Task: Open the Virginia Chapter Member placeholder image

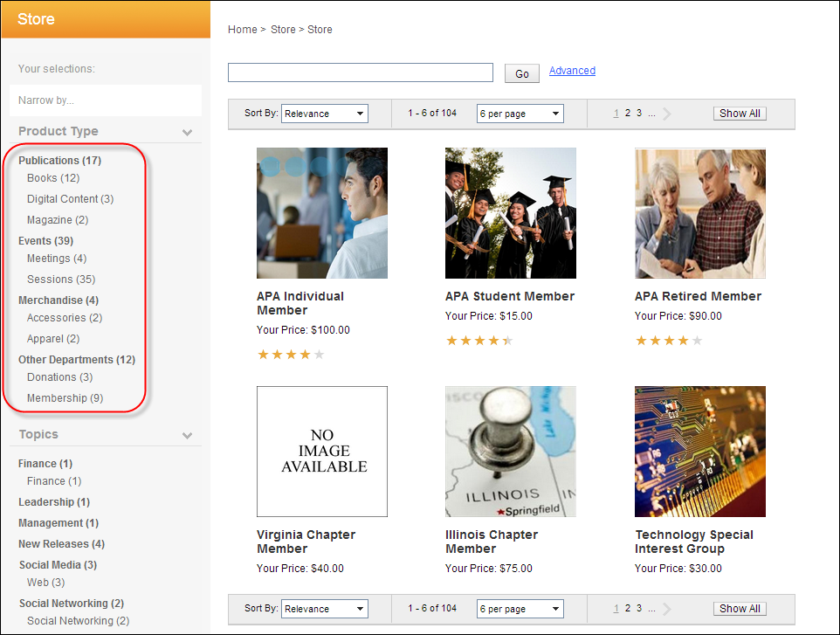Action: tap(322, 452)
